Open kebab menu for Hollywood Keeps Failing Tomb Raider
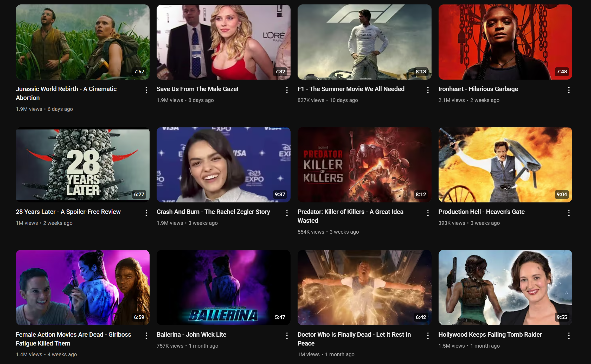This screenshot has width=591, height=364. [x=569, y=336]
